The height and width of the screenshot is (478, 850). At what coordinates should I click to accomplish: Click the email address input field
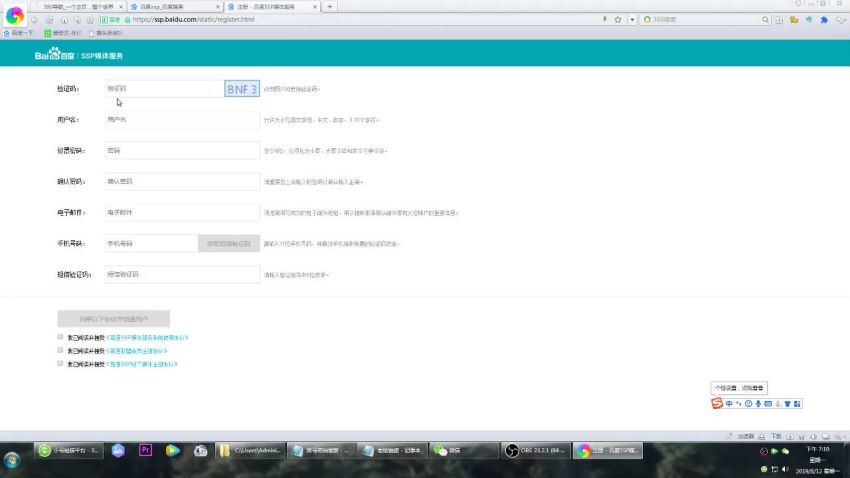pos(182,212)
